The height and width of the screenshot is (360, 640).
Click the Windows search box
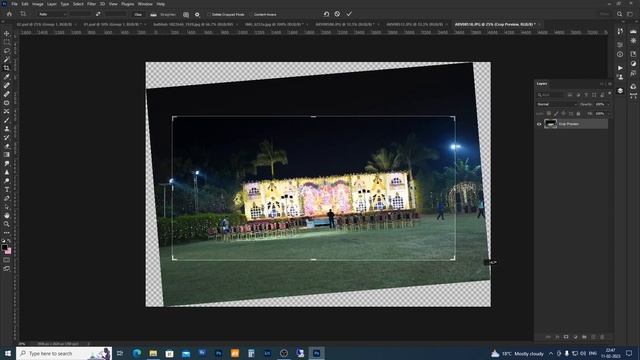point(64,353)
